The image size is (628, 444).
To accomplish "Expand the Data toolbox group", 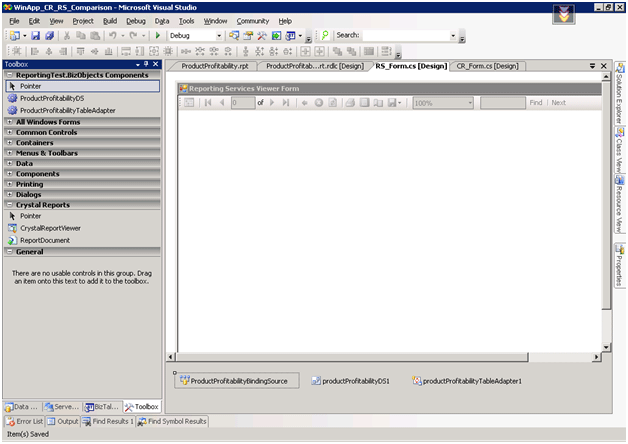I will point(10,163).
